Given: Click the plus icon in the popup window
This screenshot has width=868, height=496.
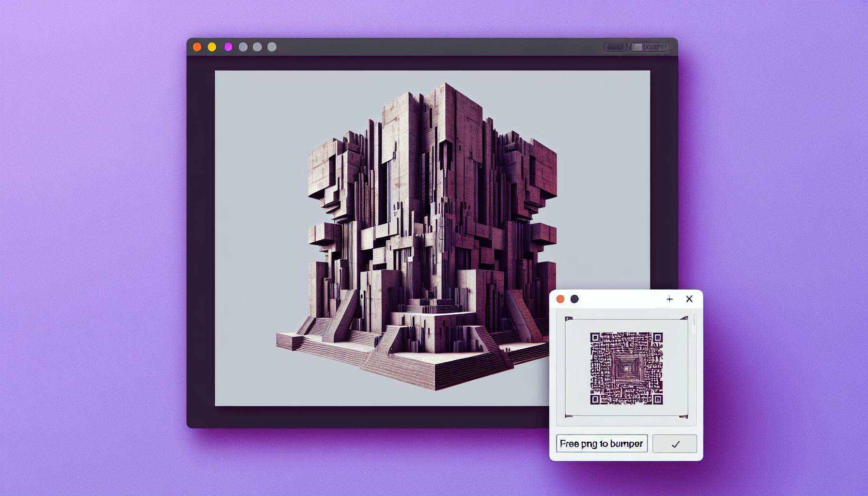Looking at the screenshot, I should point(670,299).
